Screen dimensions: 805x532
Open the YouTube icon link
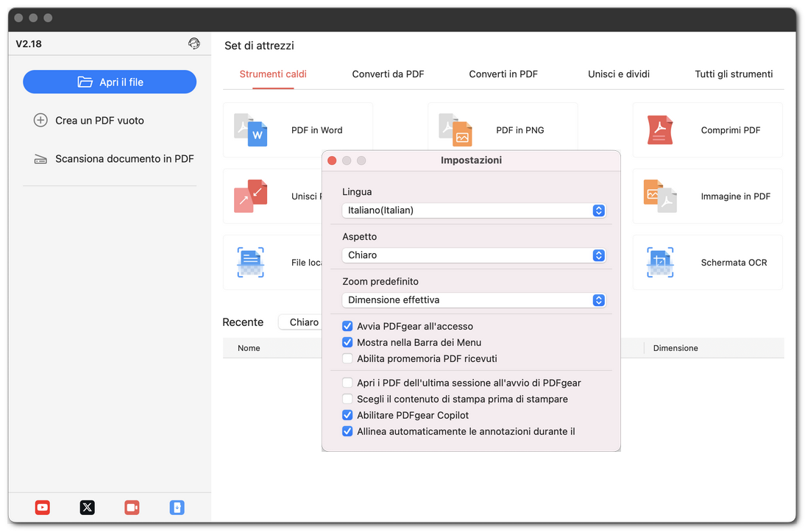click(x=43, y=507)
